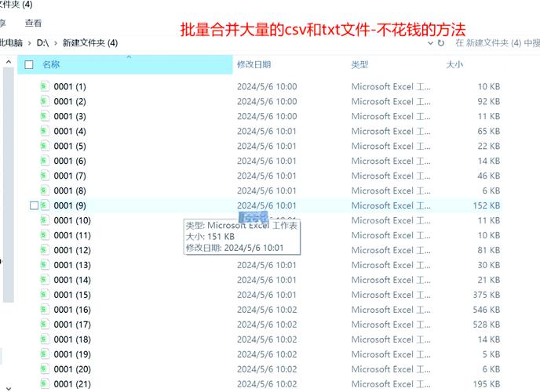Click the refresh icon beside the address bar
This screenshot has height=392, width=540.
point(443,44)
